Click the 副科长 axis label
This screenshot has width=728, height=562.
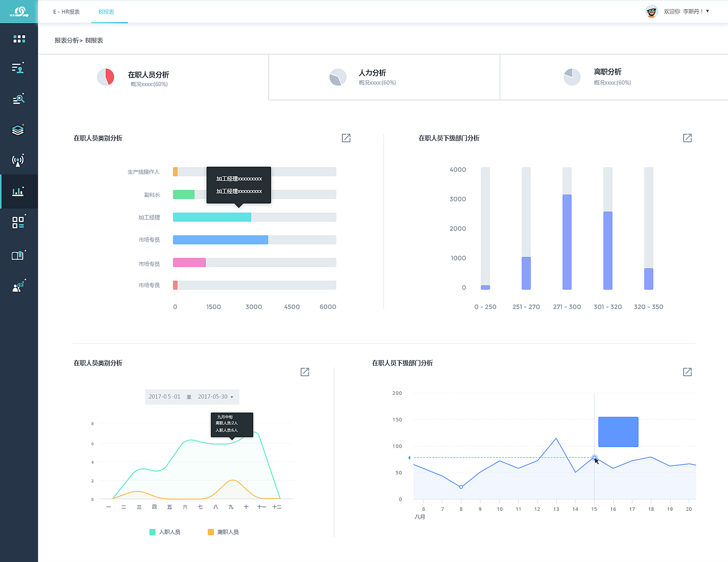(x=152, y=195)
